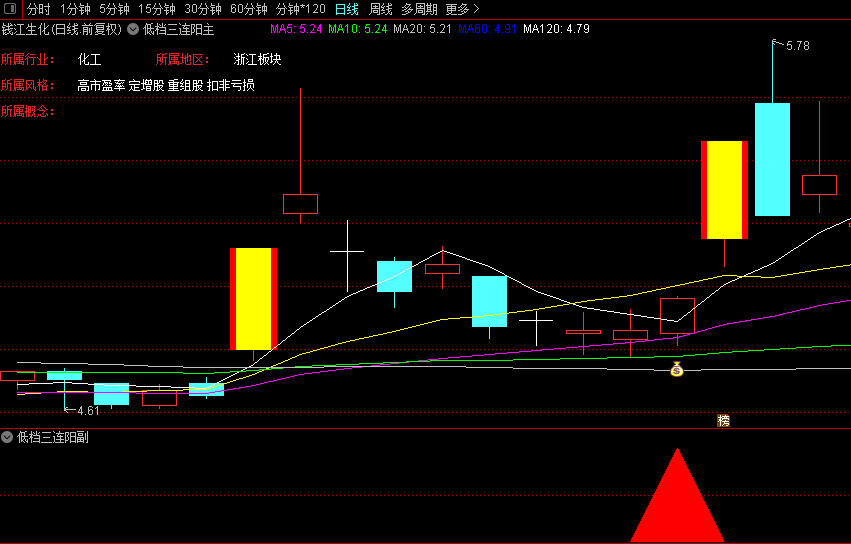Switch to 1分钟 period tab
851x544 pixels.
(75, 9)
